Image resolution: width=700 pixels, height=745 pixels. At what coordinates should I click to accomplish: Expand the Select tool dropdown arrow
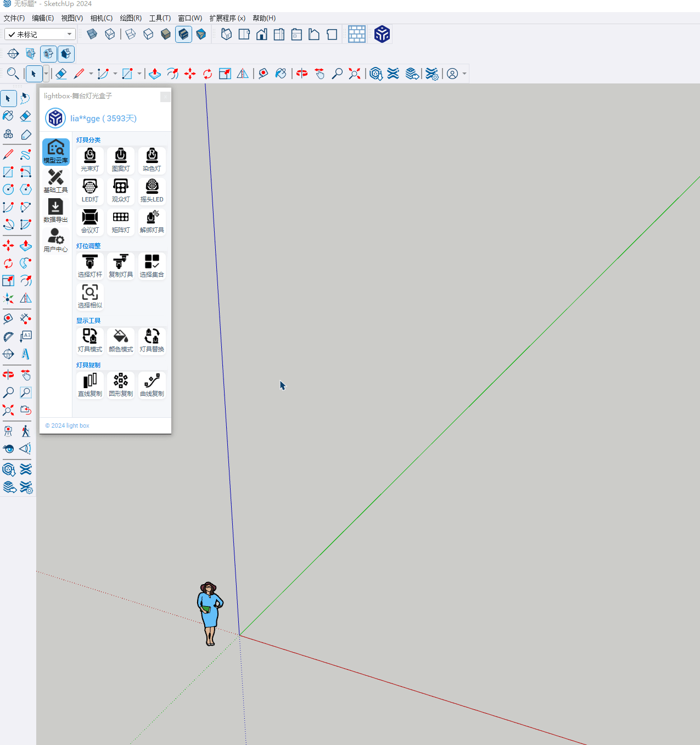[x=46, y=74]
